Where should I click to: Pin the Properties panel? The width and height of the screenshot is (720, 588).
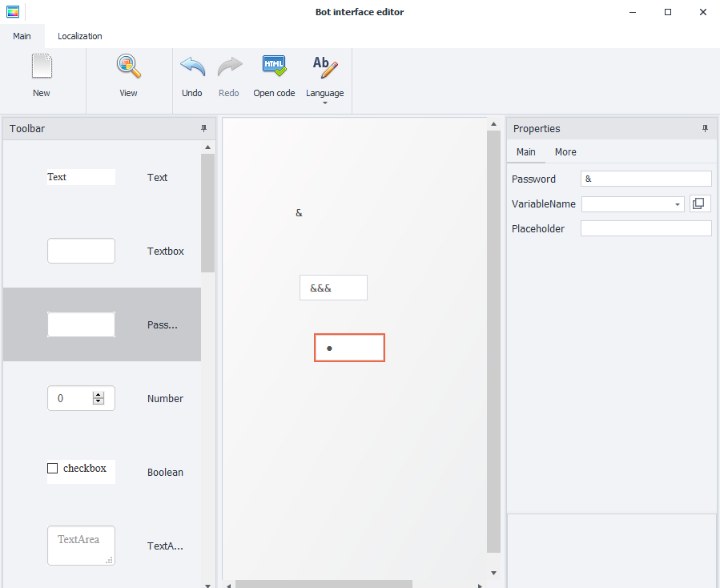(706, 129)
